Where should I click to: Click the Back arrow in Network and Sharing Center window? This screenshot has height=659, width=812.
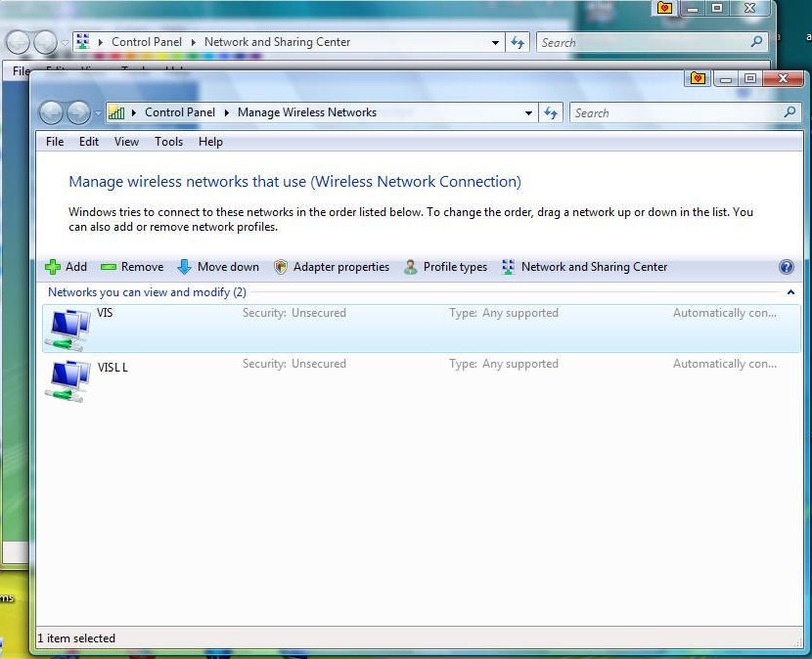19,42
